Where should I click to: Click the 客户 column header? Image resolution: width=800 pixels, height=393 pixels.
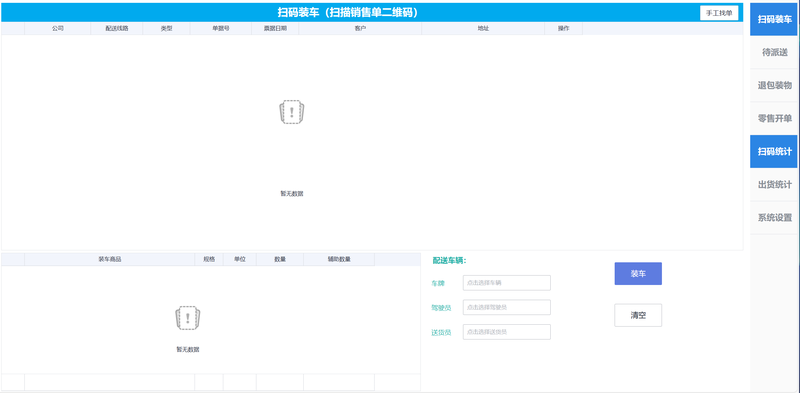(360, 29)
